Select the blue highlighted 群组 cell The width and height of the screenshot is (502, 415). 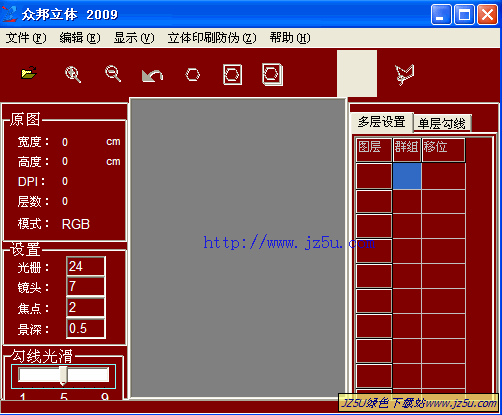(x=407, y=176)
